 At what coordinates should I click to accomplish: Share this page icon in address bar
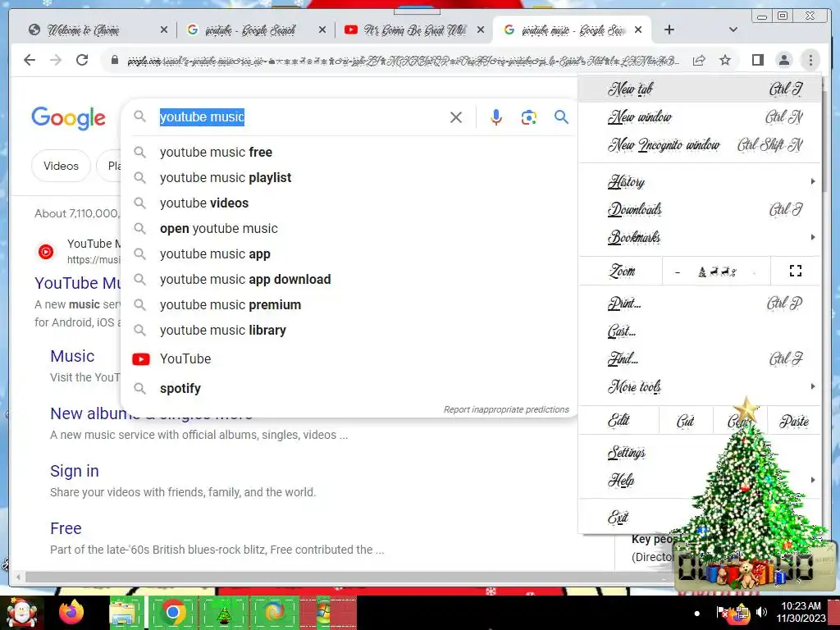coord(699,61)
